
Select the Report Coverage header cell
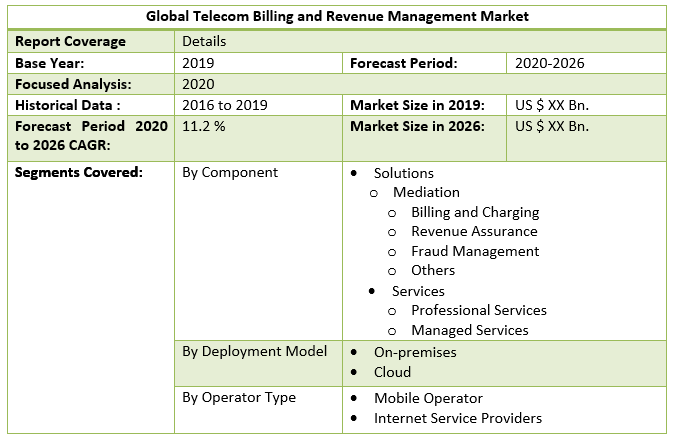tap(70, 42)
